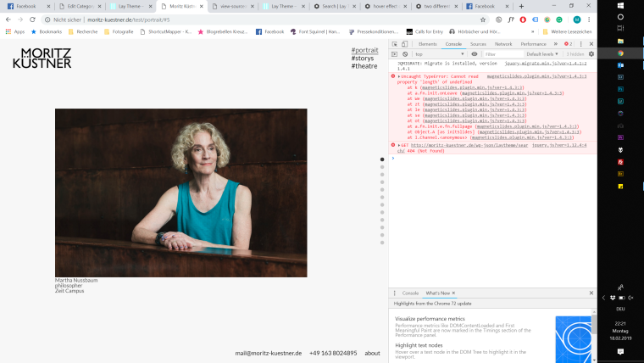Reload the page using the refresh button
This screenshot has width=644, height=363.
32,19
